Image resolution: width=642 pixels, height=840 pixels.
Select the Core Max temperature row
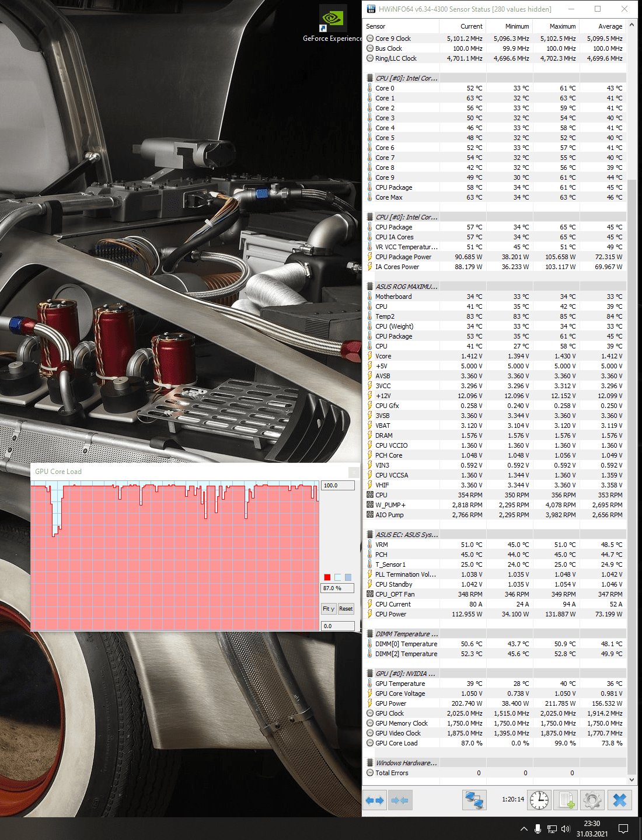pyautogui.click(x=494, y=197)
